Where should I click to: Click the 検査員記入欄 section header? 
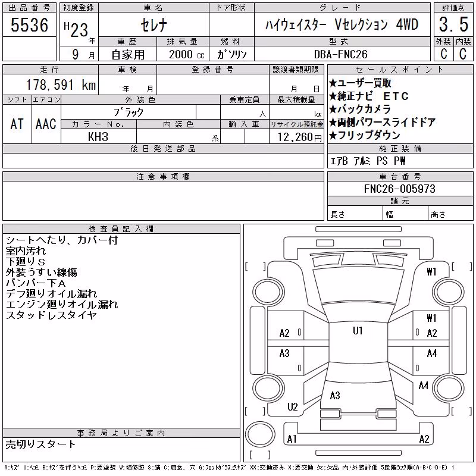click(121, 228)
